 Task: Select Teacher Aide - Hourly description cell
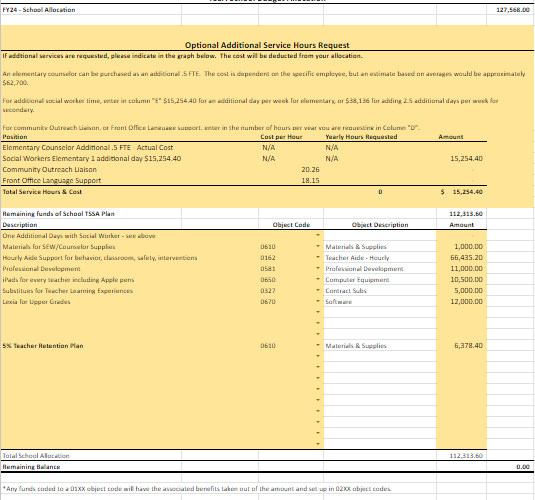pyautogui.click(x=357, y=257)
